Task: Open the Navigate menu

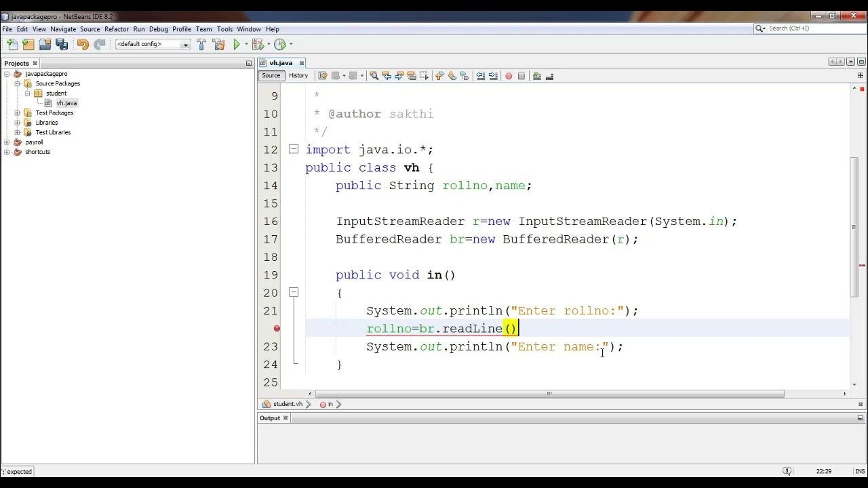Action: (63, 29)
